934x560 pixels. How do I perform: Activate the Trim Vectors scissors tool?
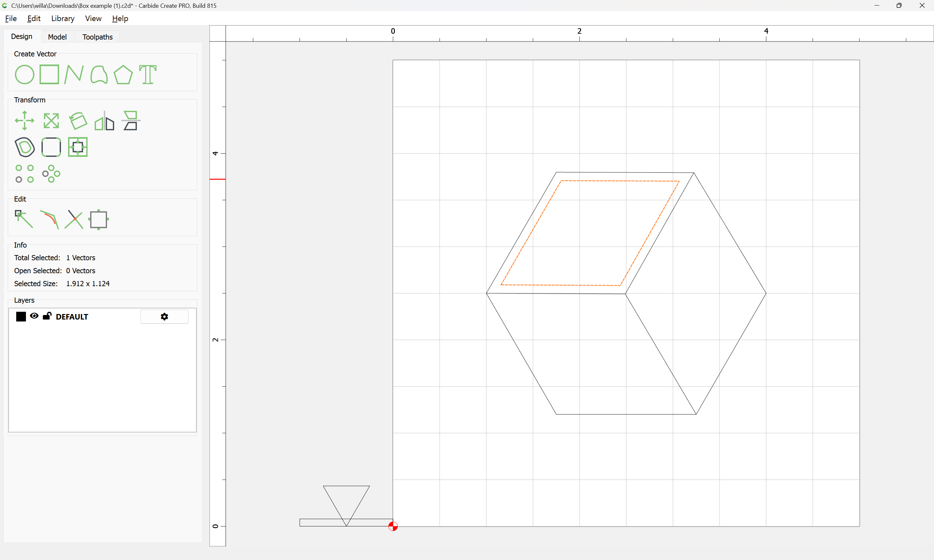[74, 219]
